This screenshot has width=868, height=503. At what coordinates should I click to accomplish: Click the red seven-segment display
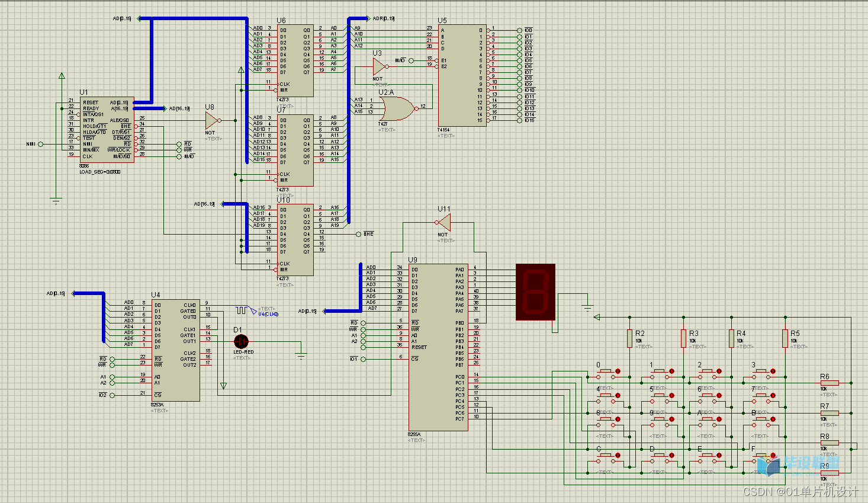[x=535, y=292]
